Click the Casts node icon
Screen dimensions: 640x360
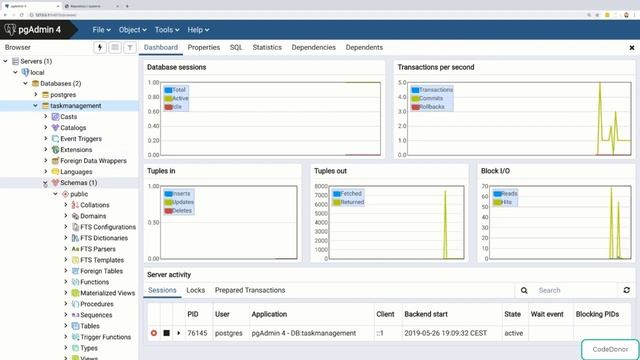[56, 117]
